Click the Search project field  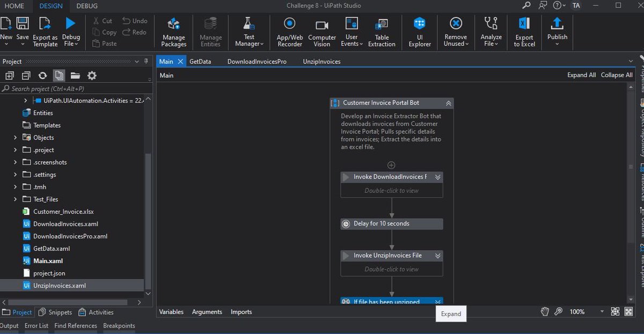click(x=75, y=89)
